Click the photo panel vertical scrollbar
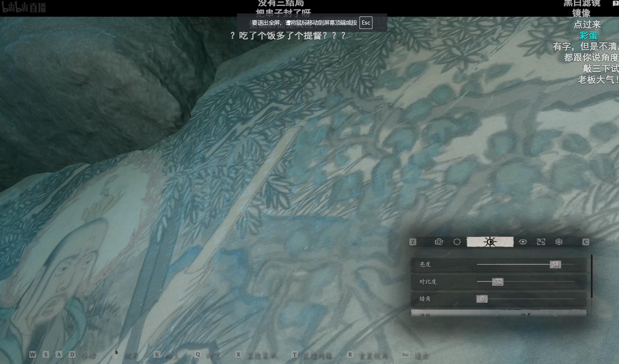Viewport: 619px width, 364px height. 591,276
